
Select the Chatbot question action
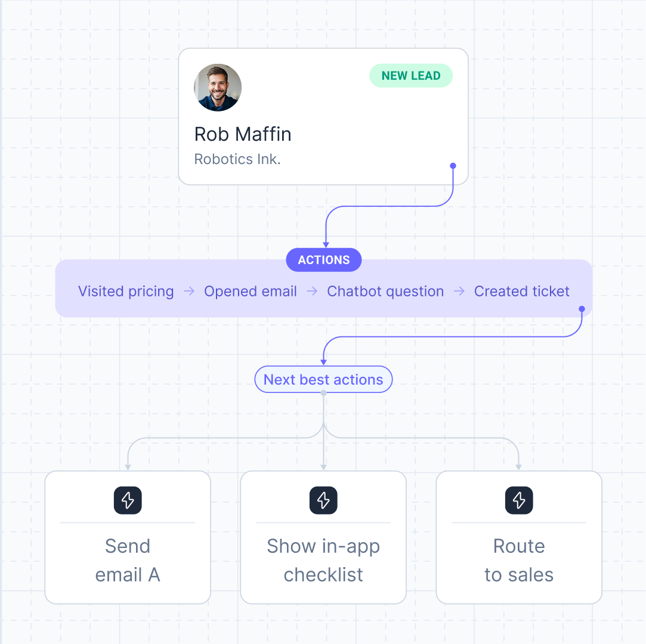click(x=385, y=292)
